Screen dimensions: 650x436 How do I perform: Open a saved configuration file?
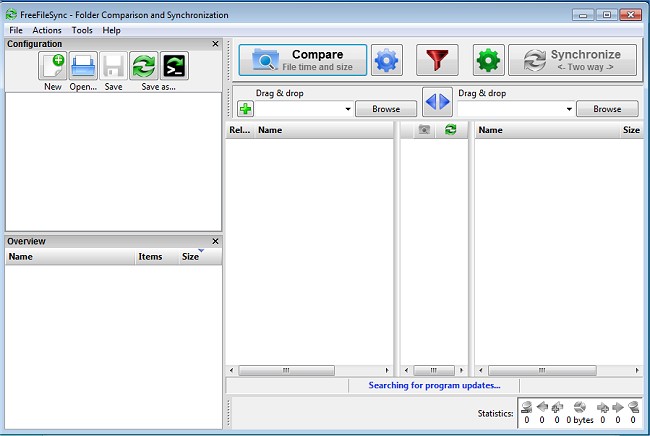point(83,65)
